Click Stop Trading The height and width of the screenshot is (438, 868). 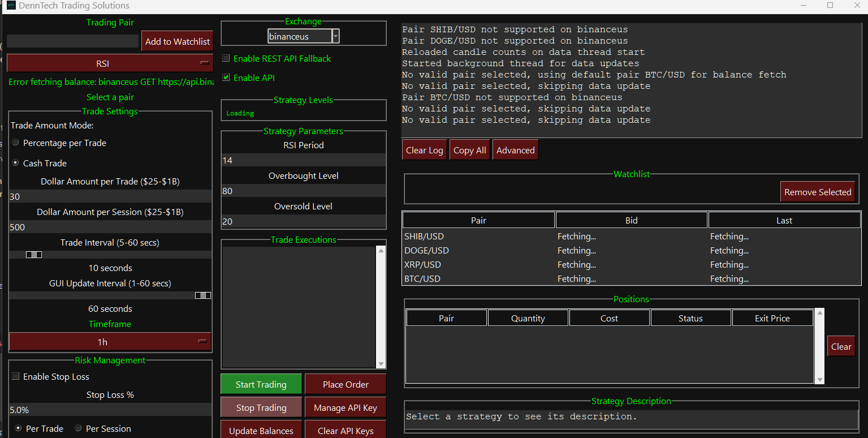[x=261, y=407]
